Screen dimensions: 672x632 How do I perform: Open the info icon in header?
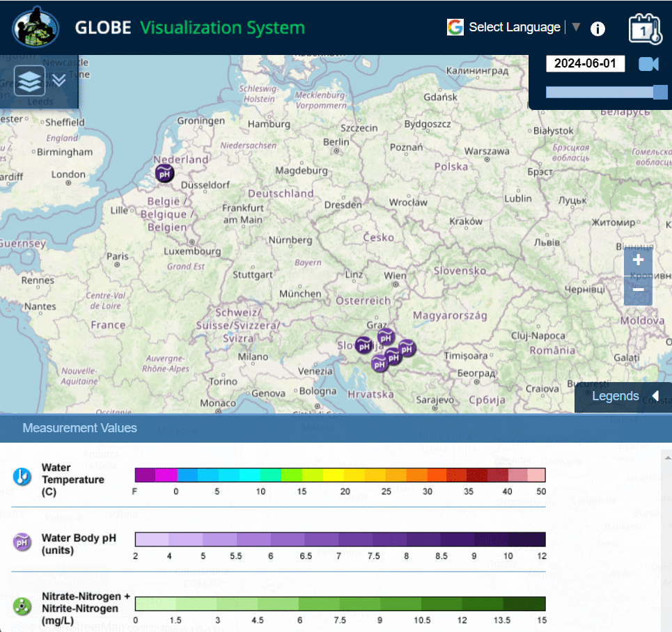(597, 29)
